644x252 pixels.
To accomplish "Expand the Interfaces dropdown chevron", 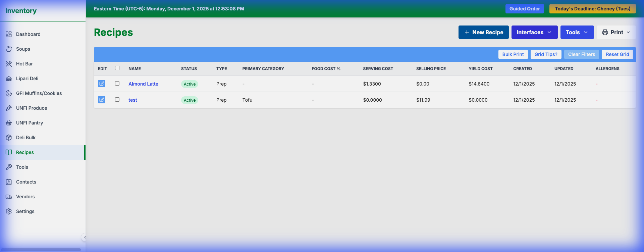I will [549, 32].
